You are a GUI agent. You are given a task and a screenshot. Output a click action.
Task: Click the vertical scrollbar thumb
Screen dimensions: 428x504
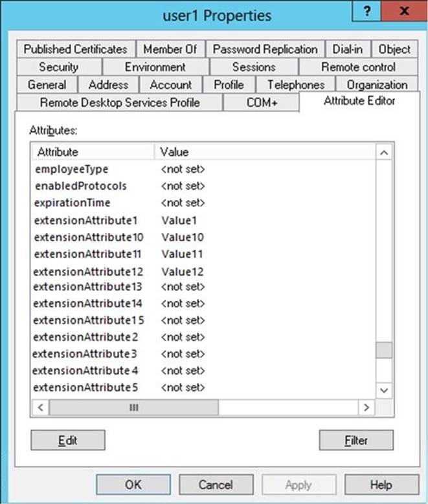(x=384, y=350)
